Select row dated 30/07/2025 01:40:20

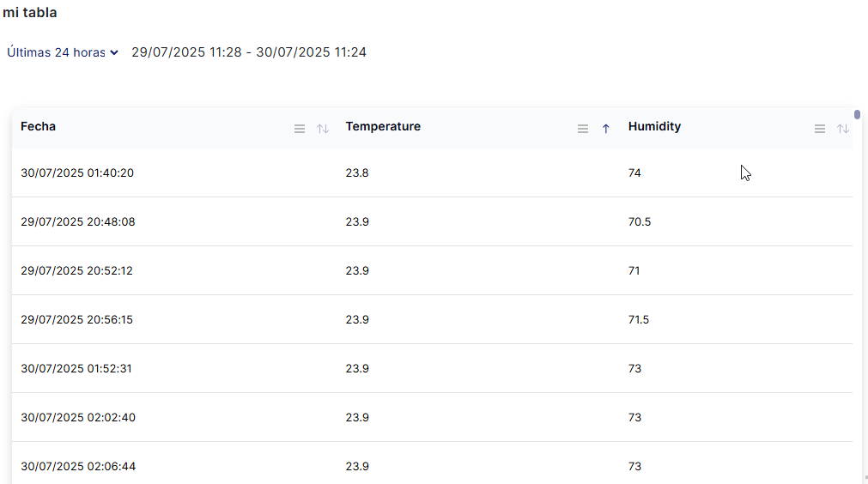[77, 172]
